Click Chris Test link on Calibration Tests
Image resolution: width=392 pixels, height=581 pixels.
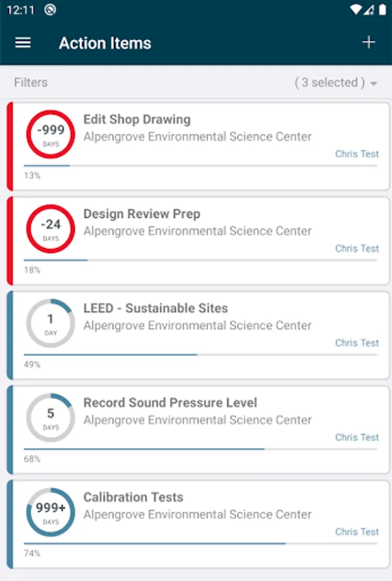click(x=357, y=532)
